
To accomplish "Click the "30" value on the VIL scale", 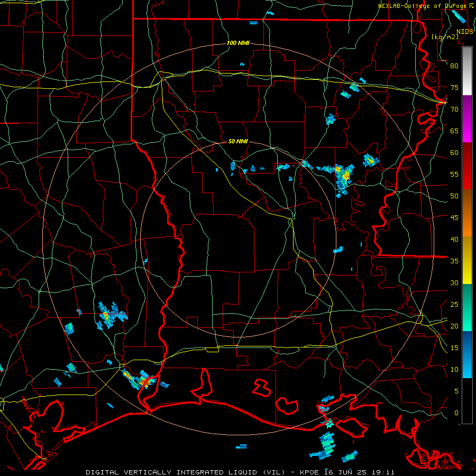I will pyautogui.click(x=454, y=283).
